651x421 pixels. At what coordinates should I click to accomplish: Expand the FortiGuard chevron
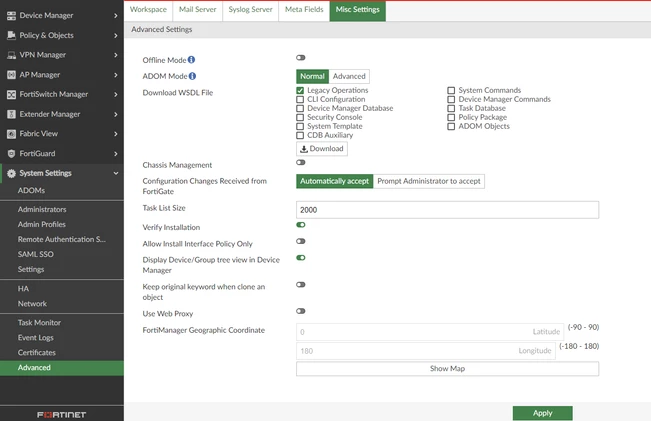pyautogui.click(x=116, y=154)
